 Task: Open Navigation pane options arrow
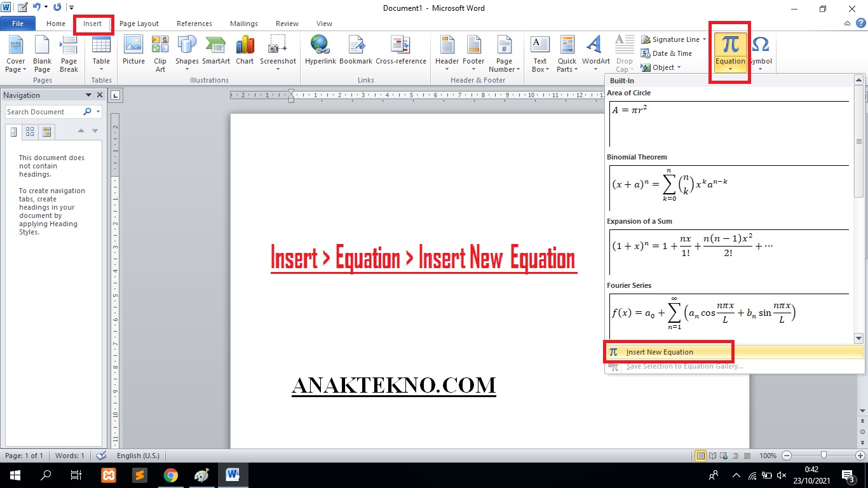pos(88,95)
